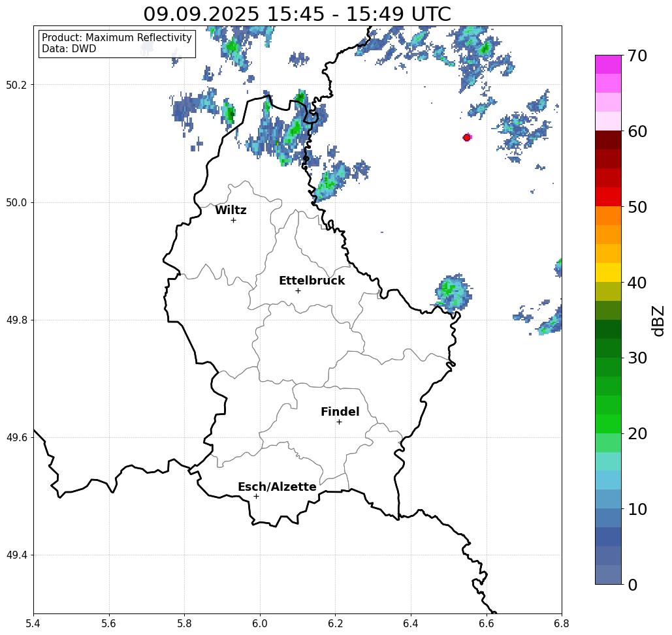This screenshot has height=635, width=672.
Task: Click the cyan colorbar swatch above 10
Action: tap(608, 480)
